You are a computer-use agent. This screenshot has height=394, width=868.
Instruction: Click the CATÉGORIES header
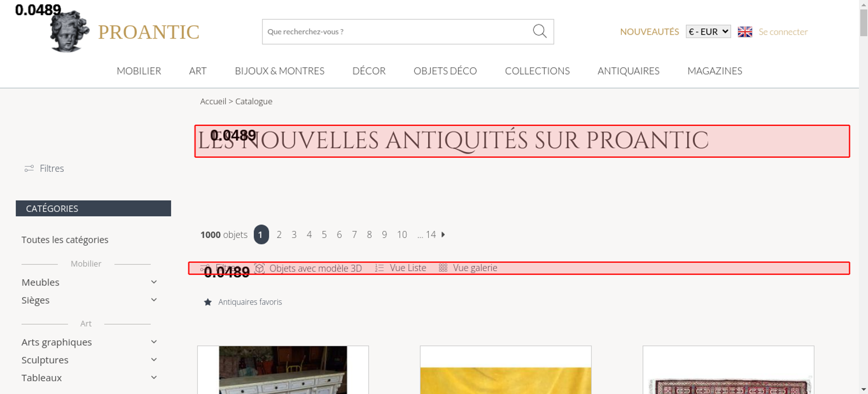[93, 208]
